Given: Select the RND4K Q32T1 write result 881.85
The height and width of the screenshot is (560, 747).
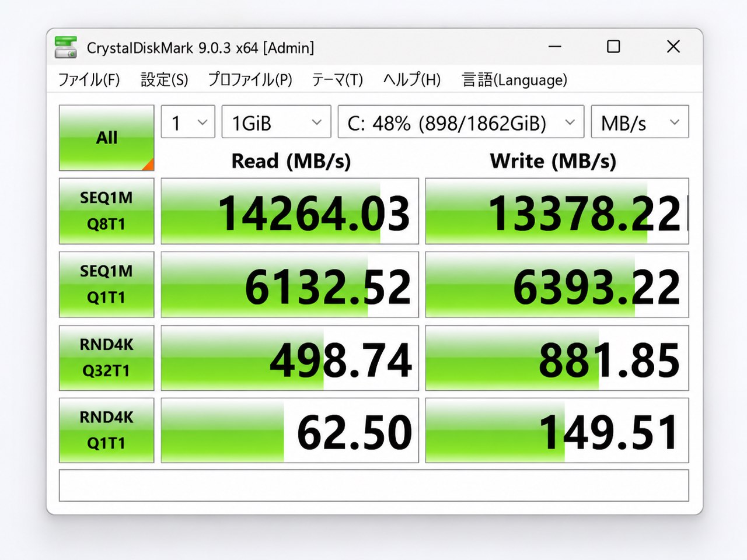Looking at the screenshot, I should pyautogui.click(x=557, y=358).
